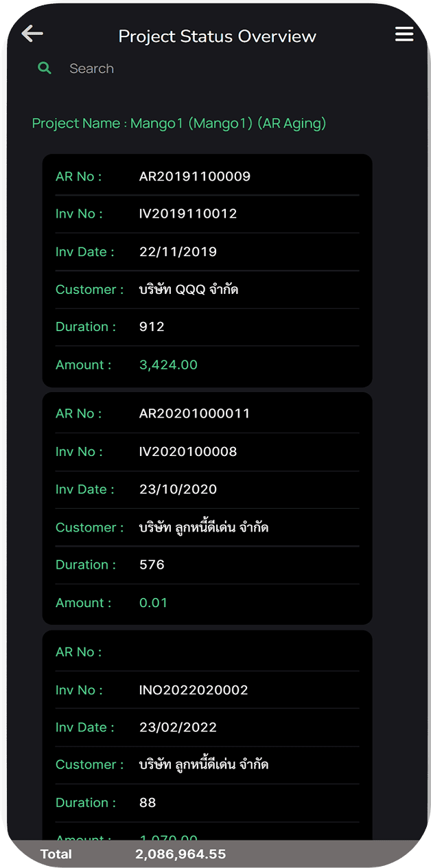Open AR number AR20191100009
This screenshot has width=431, height=868.
[194, 176]
